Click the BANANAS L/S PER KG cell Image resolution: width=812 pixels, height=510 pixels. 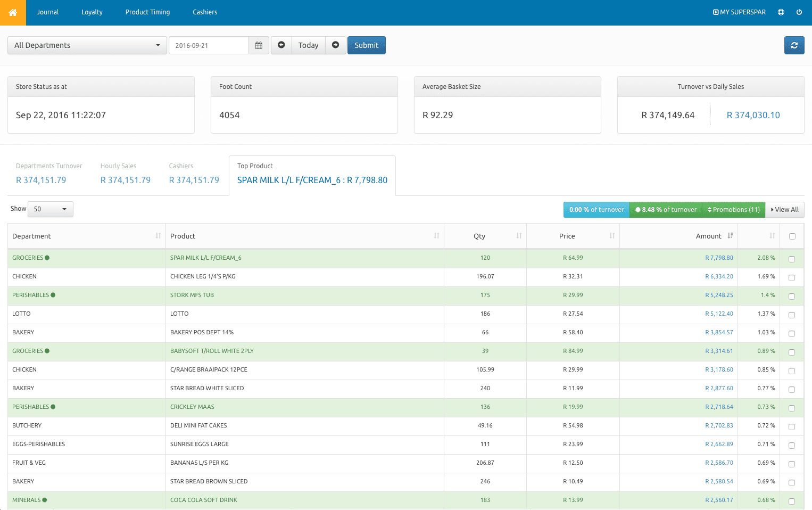[x=304, y=463]
